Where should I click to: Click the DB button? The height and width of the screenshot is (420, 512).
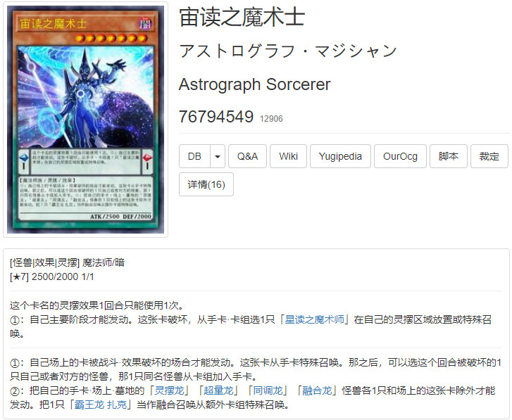coord(194,156)
